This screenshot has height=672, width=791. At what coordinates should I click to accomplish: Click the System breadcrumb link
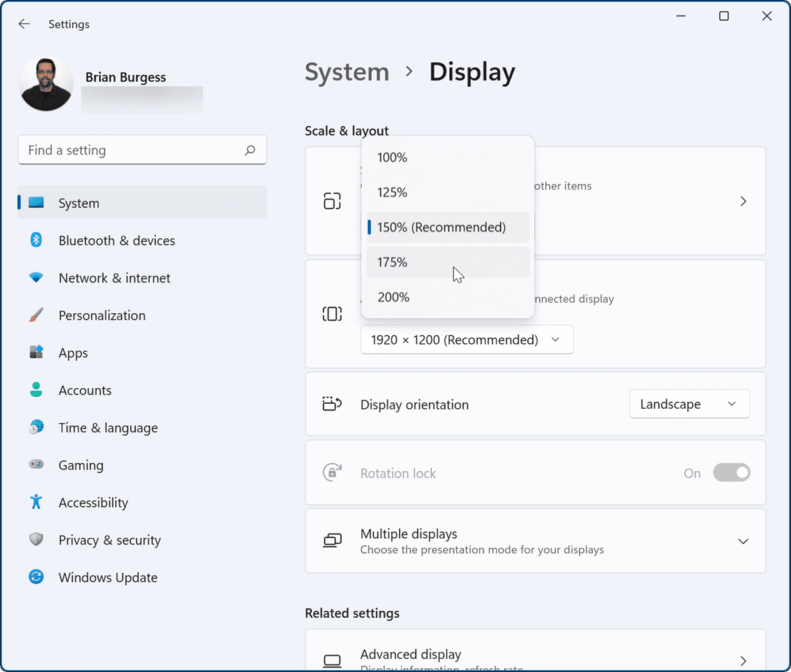tap(347, 72)
